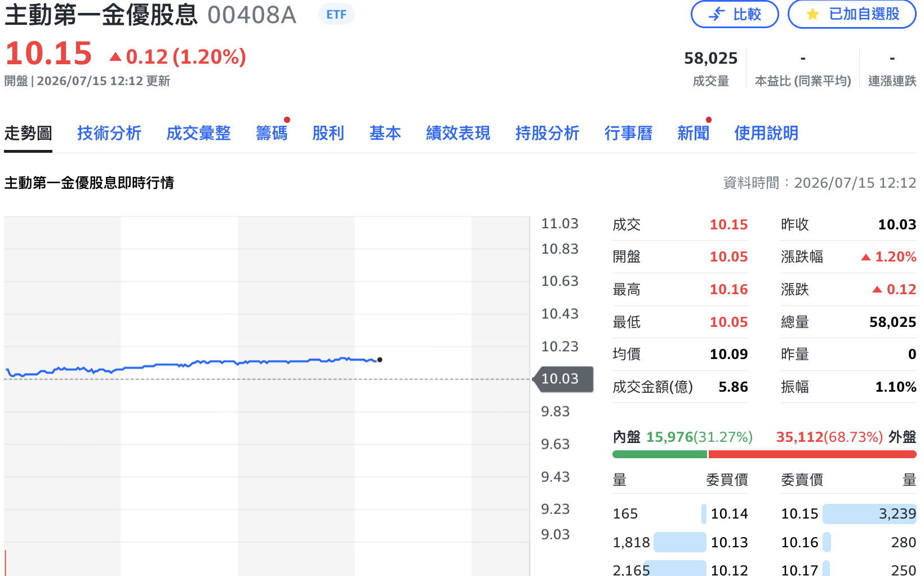
Task: Select the 走勢圖 tab
Action: [28, 134]
